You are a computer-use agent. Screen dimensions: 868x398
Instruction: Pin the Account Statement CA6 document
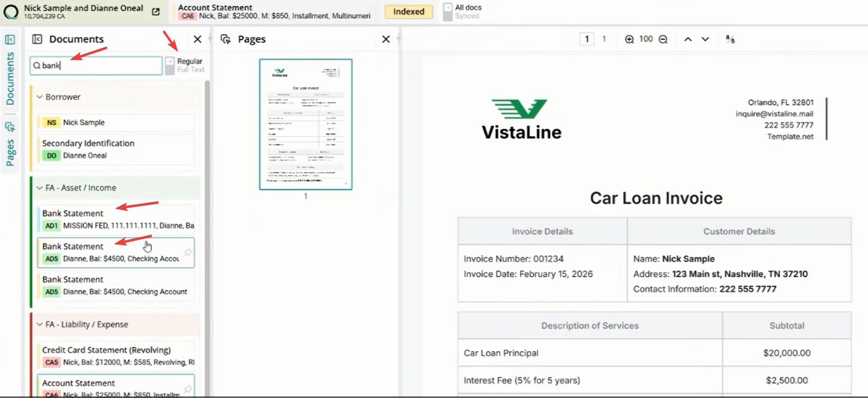coord(188,389)
